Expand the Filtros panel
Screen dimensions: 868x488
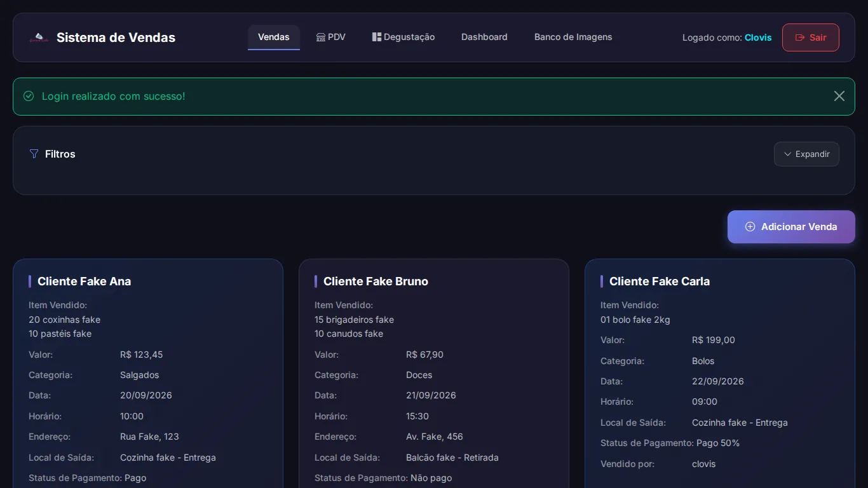point(806,154)
